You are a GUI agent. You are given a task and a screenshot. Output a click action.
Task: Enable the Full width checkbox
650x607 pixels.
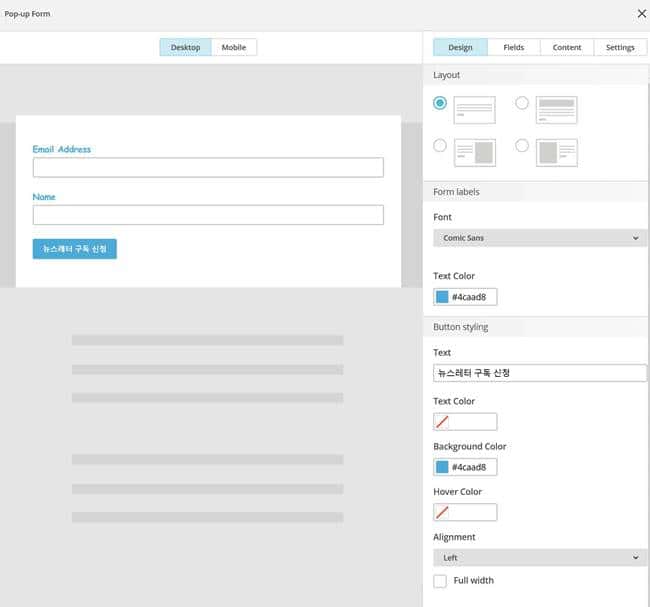440,581
